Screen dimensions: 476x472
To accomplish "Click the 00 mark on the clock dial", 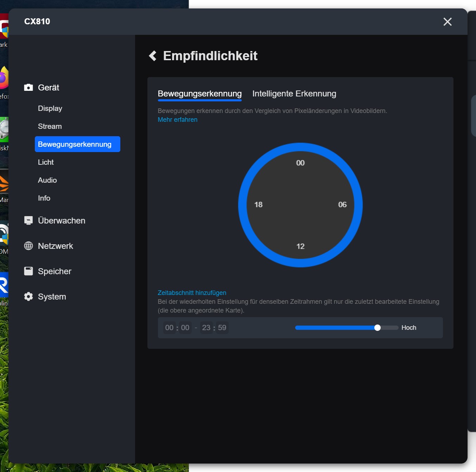I will [x=300, y=163].
